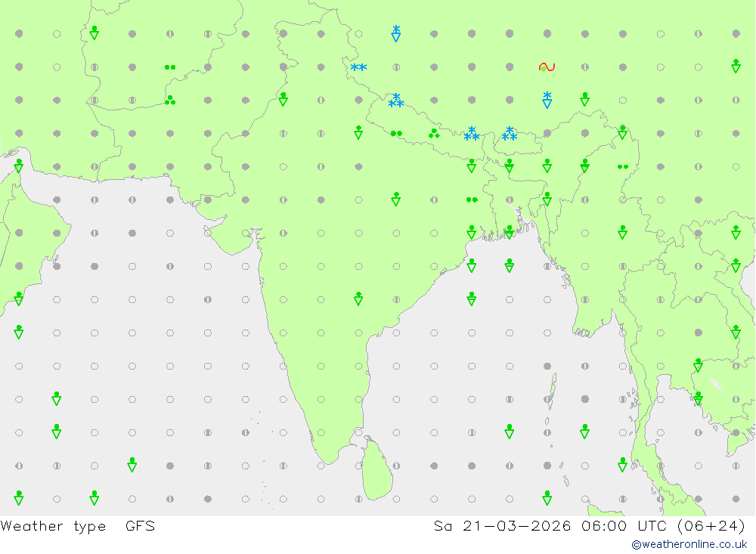The image size is (756, 554).
Task: Click the triple-snowflake symbol over Bhutan
Action: coord(509,134)
